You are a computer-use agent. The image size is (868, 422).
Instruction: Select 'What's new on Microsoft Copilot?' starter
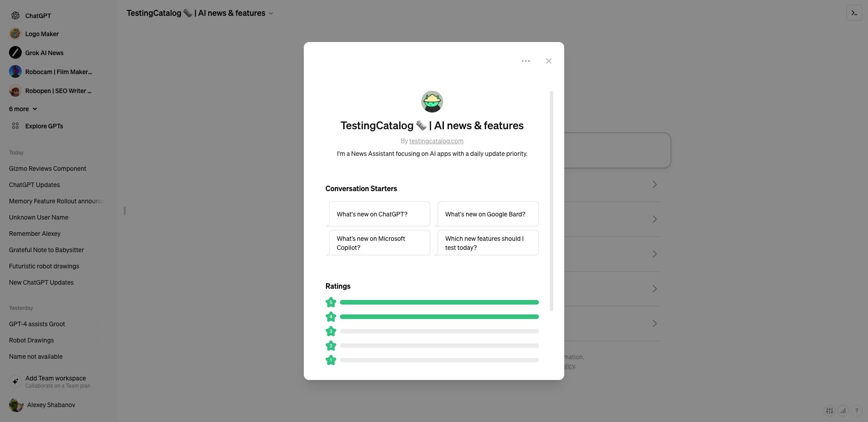tap(380, 243)
